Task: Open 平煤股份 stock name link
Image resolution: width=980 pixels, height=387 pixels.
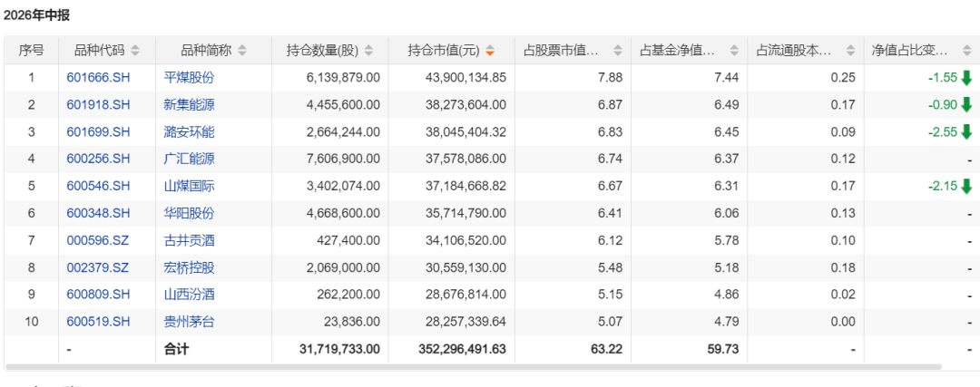Action: pos(189,78)
